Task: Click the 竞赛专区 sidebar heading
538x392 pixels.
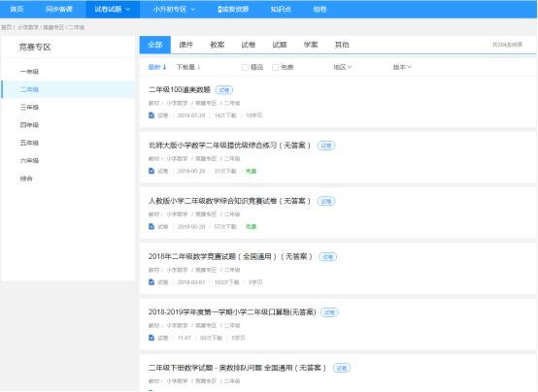Action: point(35,47)
